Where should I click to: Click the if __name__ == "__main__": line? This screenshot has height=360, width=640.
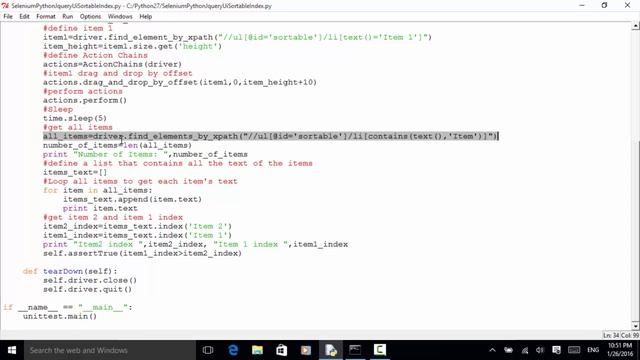point(67,307)
